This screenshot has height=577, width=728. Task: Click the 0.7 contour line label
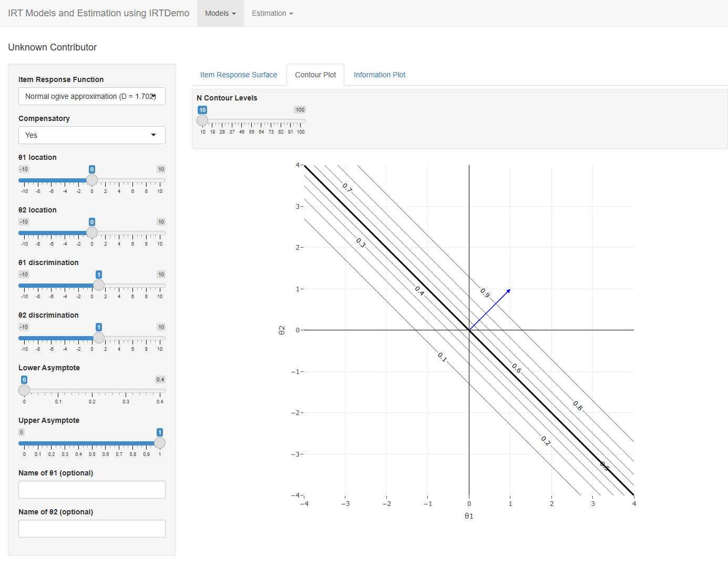pyautogui.click(x=347, y=188)
